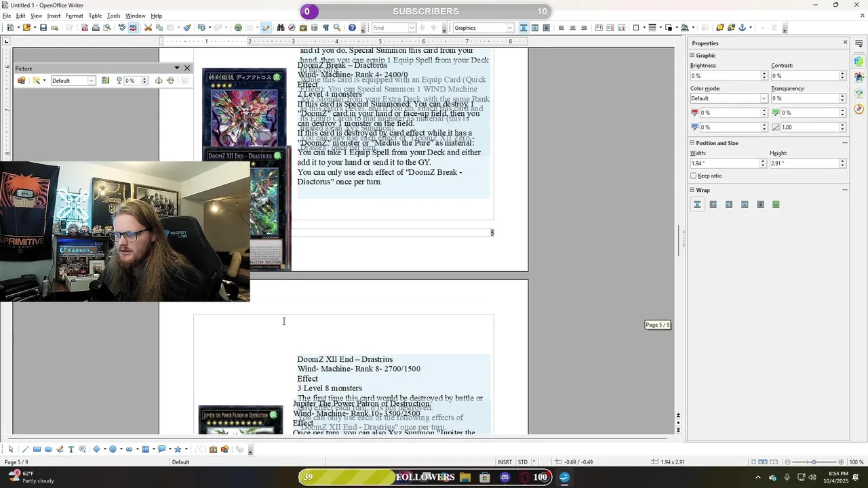
Task: Click the Bring to Front icon
Action: pos(720,28)
